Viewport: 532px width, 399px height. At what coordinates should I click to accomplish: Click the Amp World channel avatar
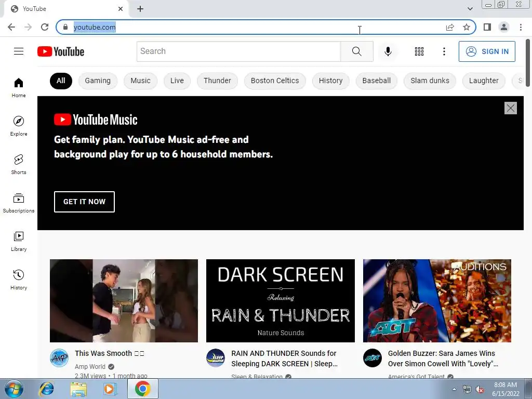[x=59, y=358]
